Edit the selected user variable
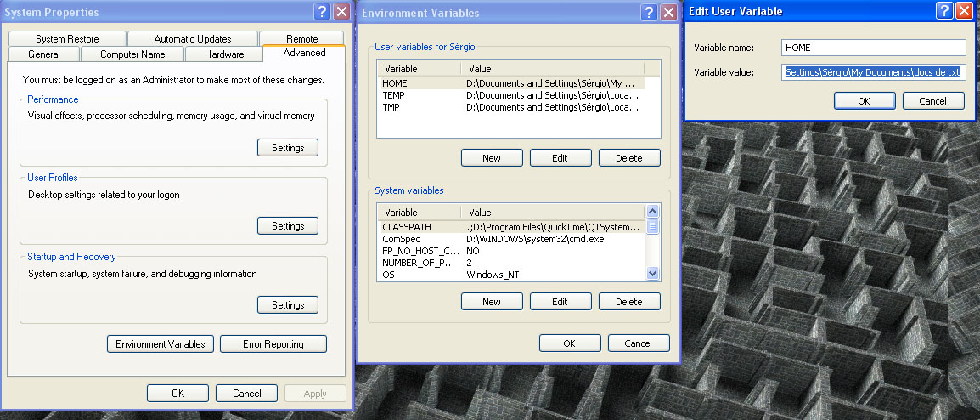The width and height of the screenshot is (980, 420). [560, 158]
